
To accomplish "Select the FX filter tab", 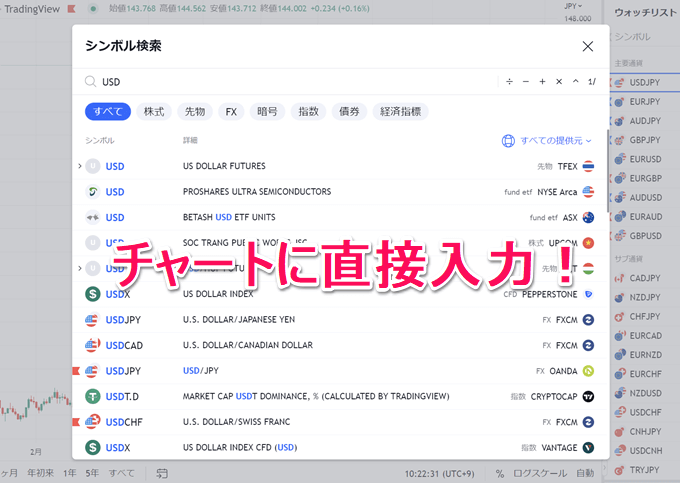I will pyautogui.click(x=231, y=111).
